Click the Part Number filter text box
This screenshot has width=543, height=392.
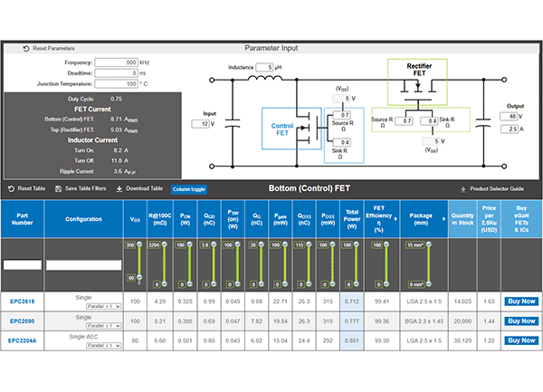21,265
